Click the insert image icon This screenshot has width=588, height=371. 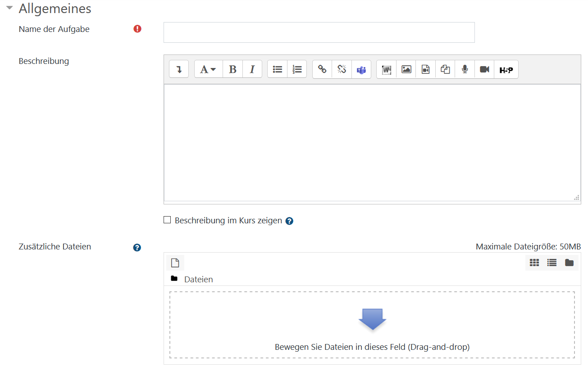pyautogui.click(x=406, y=69)
